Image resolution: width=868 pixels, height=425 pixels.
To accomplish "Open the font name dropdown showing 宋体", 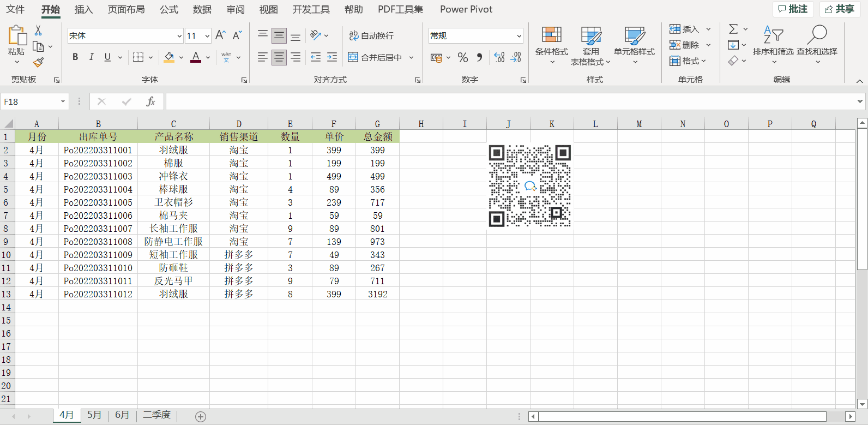I will pos(179,36).
